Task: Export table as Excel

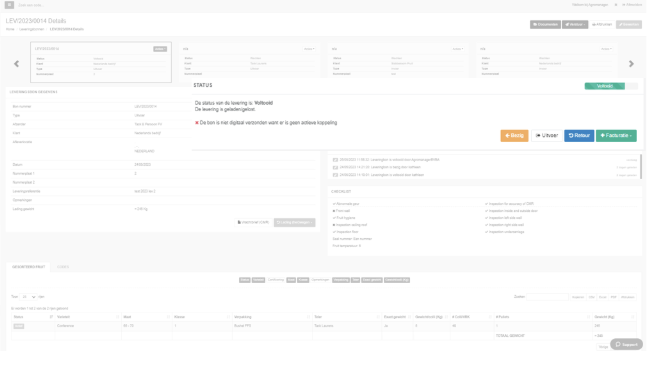Action: 603,297
